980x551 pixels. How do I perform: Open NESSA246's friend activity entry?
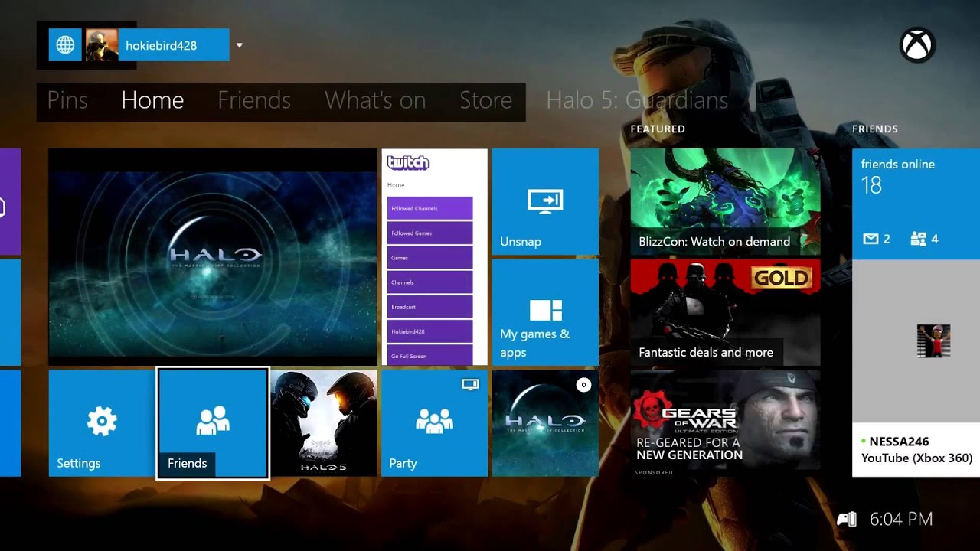916,449
